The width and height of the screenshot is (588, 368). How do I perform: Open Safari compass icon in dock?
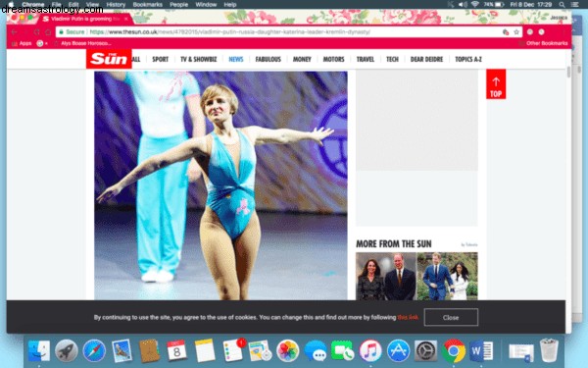coord(94,350)
